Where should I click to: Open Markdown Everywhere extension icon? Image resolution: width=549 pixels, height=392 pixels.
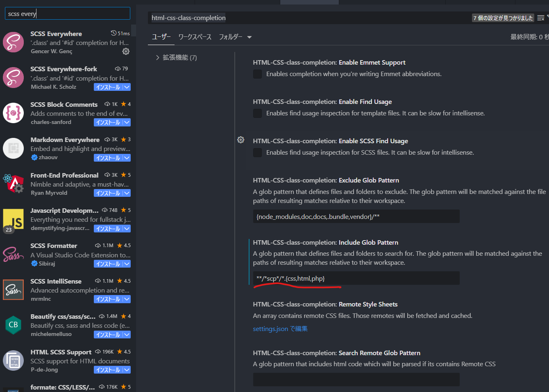(x=14, y=148)
